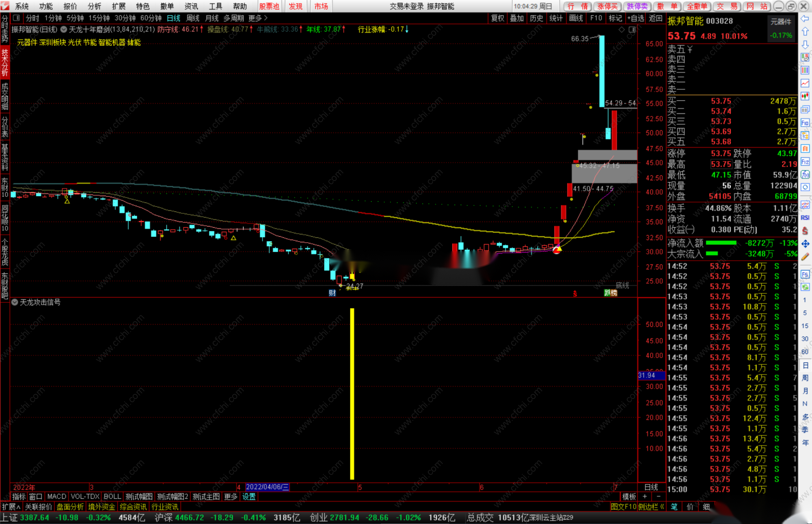Click the 2022/04/06 date marker on timeline
This screenshot has height=524, width=812.
click(x=267, y=487)
